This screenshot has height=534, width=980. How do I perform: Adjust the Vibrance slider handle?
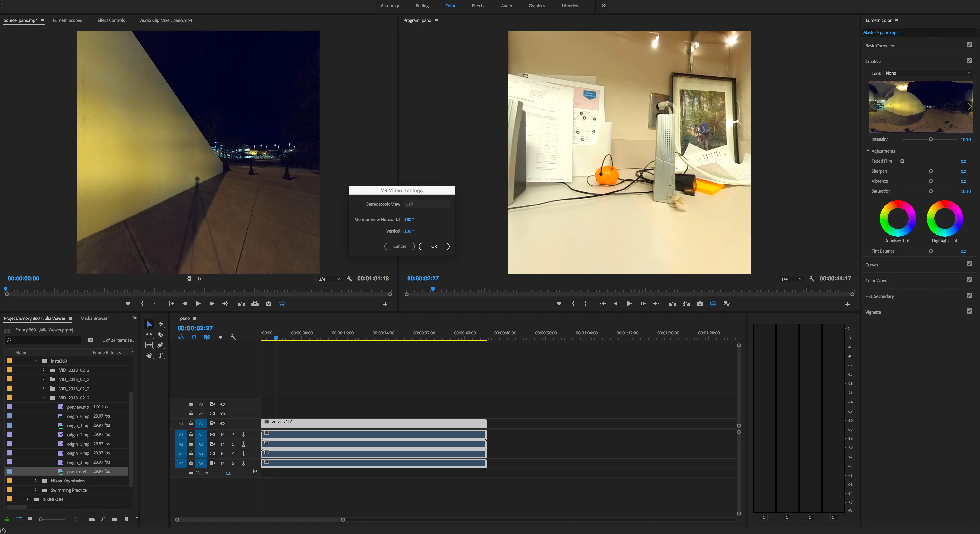click(931, 181)
